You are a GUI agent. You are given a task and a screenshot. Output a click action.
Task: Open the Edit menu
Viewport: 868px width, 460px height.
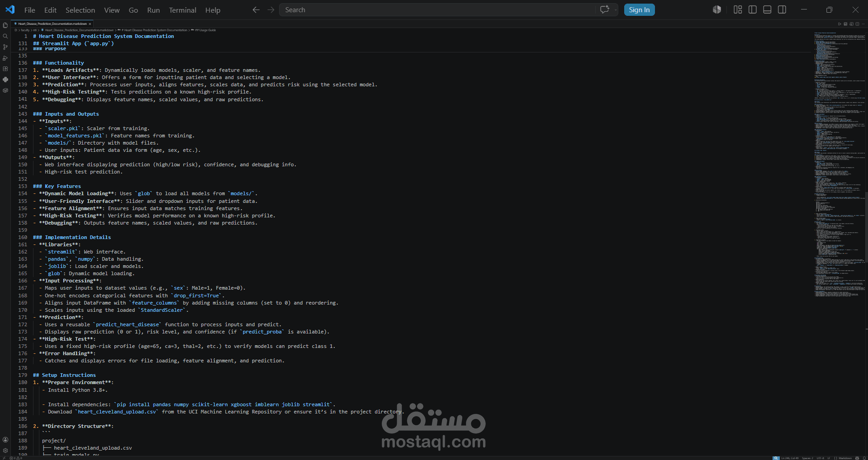point(50,10)
